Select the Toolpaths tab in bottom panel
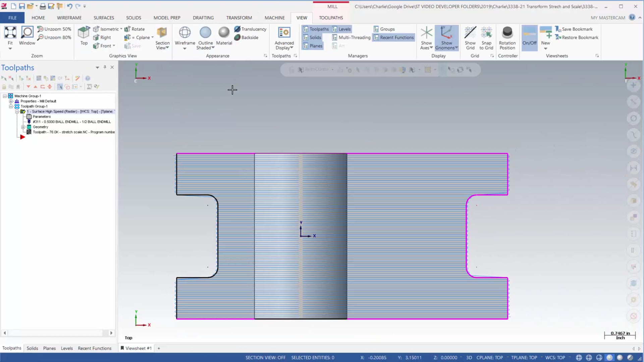Screen dimensions: 644x362 (x=11, y=348)
